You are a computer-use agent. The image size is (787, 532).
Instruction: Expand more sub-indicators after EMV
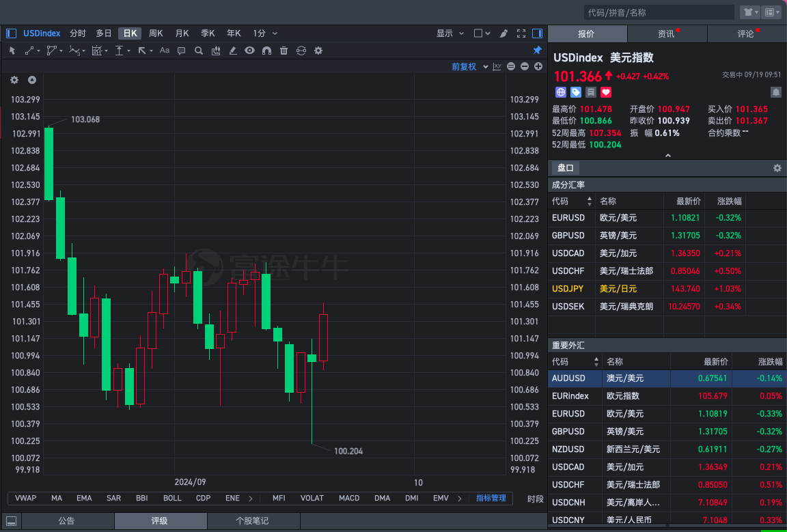(x=459, y=499)
